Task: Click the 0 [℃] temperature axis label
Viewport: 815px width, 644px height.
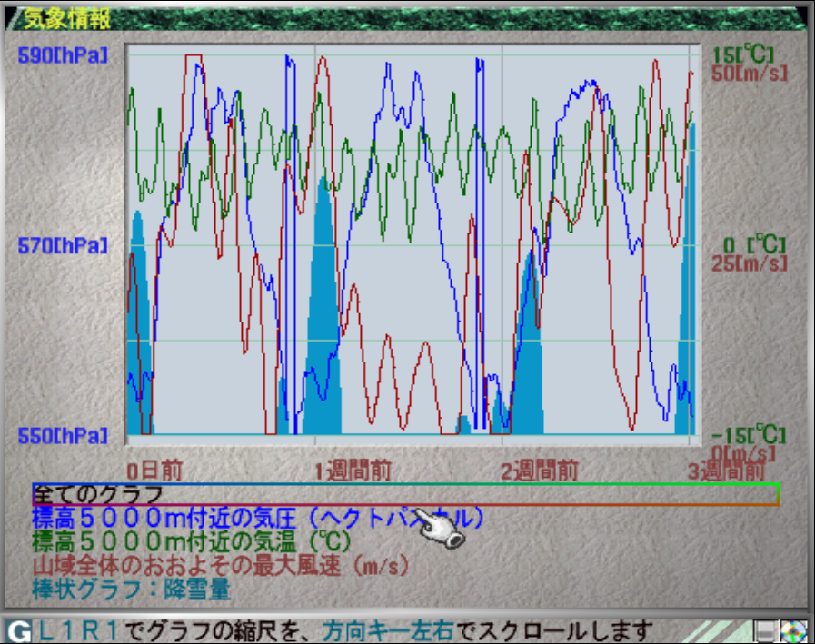Action: (753, 244)
